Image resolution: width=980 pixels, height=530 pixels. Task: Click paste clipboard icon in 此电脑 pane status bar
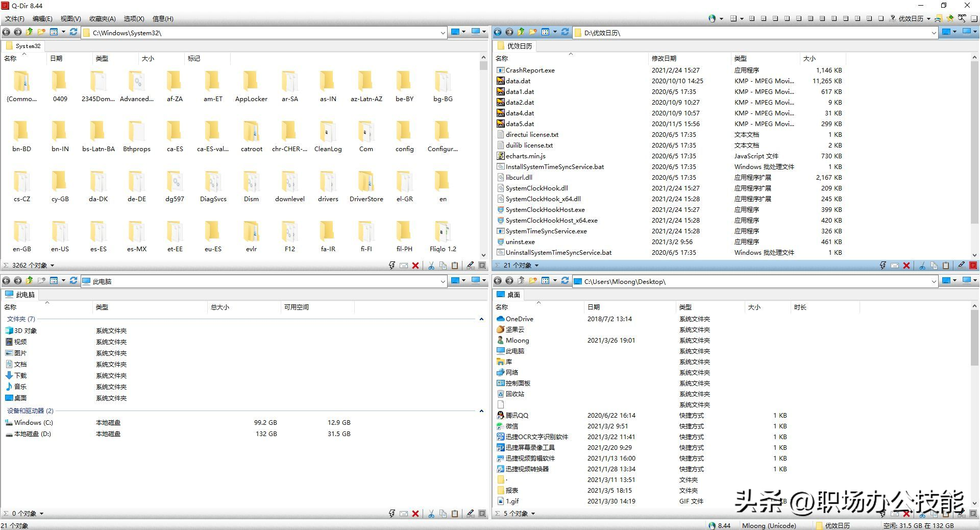point(455,514)
